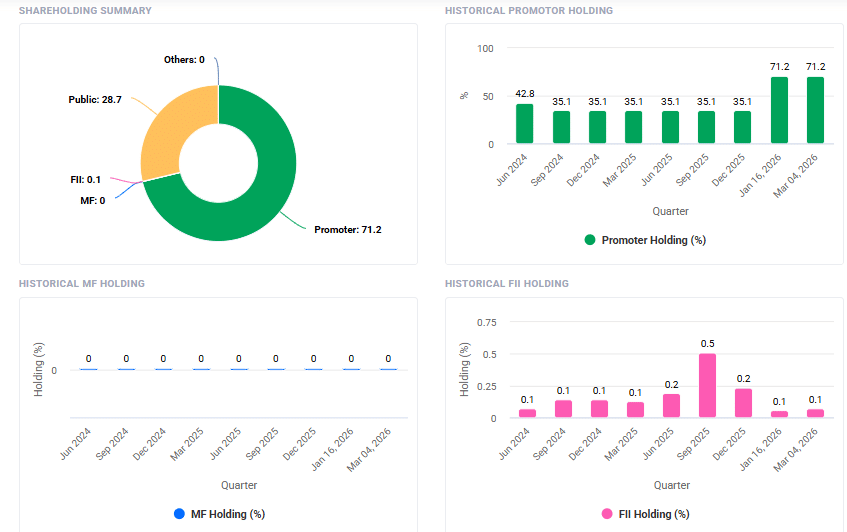Toggle the MF Holding (%) legend entry
The width and height of the screenshot is (847, 532).
219,514
